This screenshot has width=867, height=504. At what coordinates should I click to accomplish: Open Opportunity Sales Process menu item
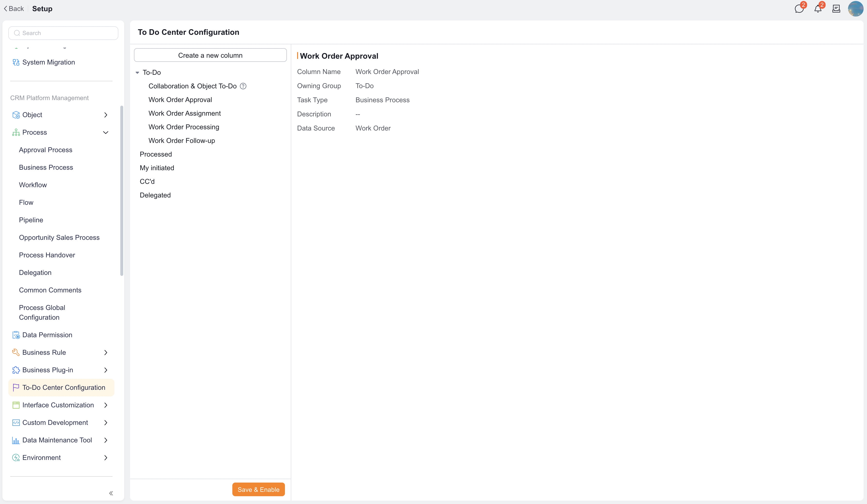tap(59, 238)
